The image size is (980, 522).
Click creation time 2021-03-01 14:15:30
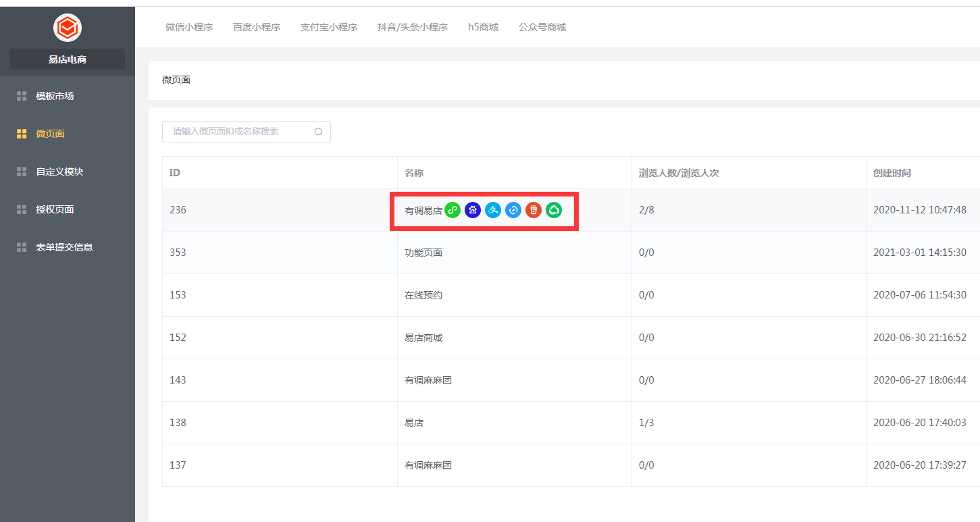point(920,253)
